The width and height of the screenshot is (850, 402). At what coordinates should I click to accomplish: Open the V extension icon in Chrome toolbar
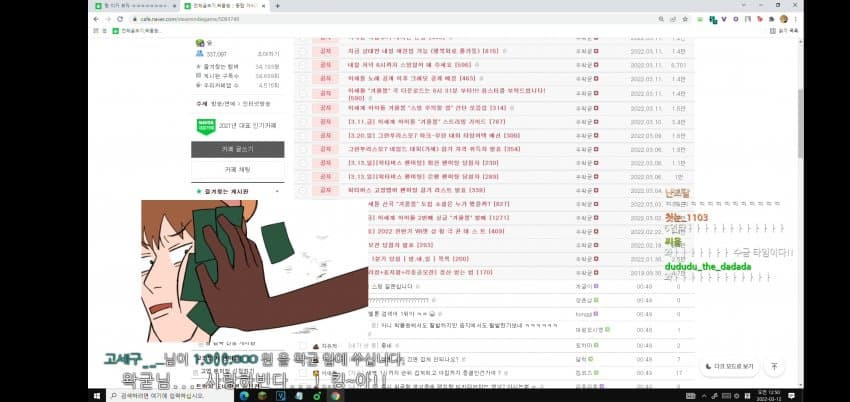pos(724,19)
